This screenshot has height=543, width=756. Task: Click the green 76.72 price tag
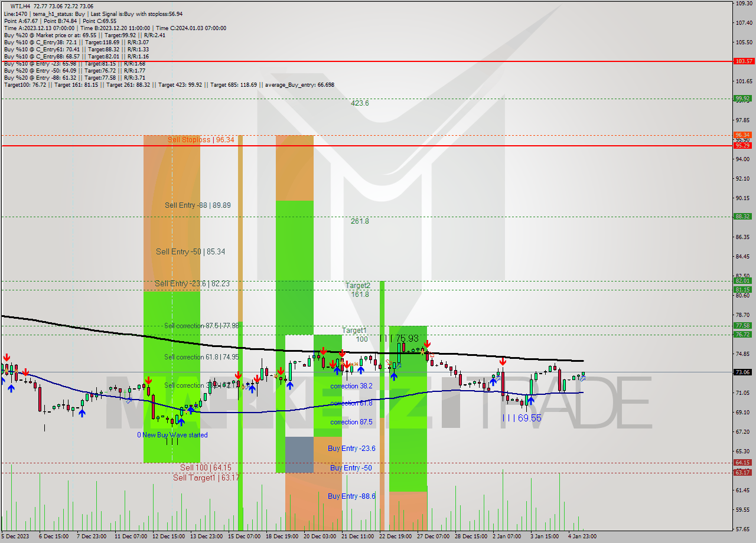[x=743, y=335]
